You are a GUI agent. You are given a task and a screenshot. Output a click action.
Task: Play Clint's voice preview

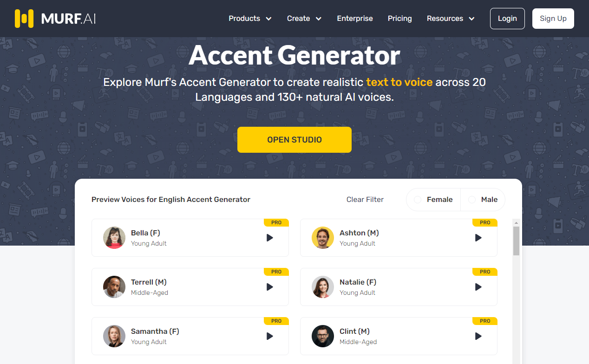pos(478,336)
